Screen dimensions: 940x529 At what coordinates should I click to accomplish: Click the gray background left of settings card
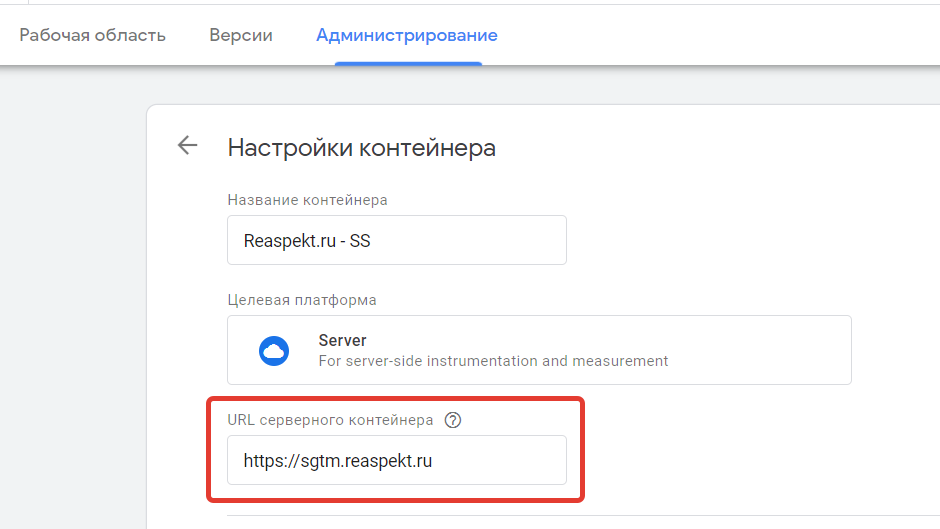click(70, 300)
